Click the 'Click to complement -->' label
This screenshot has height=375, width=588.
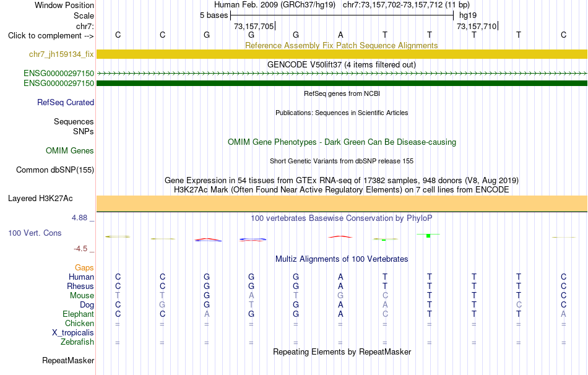[51, 36]
